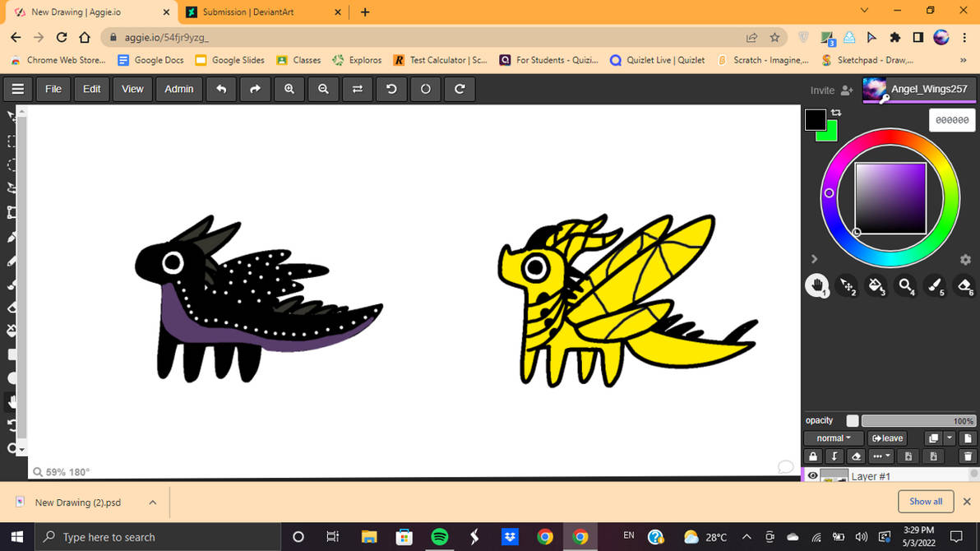Click the Show all downloads button

[926, 501]
